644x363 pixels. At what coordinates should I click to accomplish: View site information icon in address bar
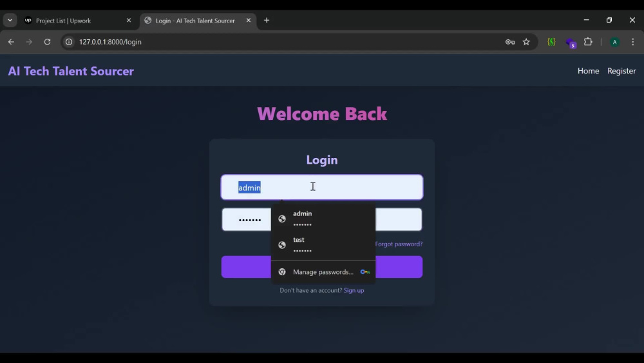point(69,42)
